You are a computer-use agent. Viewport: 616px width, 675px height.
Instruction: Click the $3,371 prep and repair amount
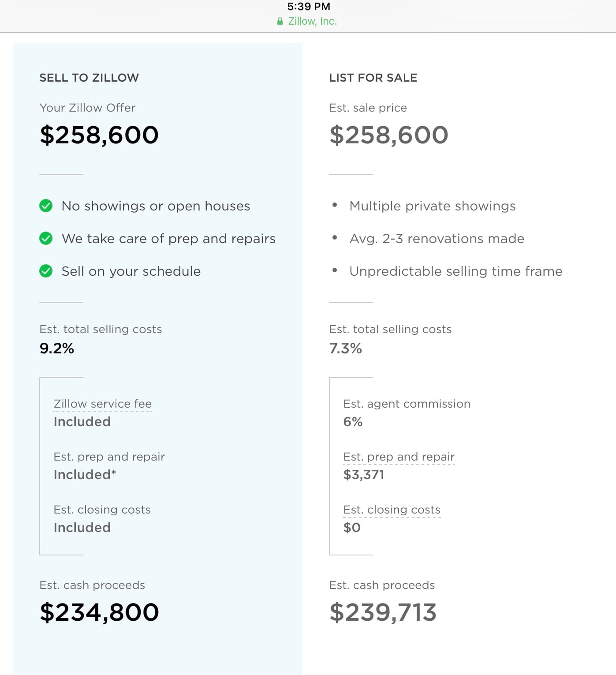click(364, 475)
